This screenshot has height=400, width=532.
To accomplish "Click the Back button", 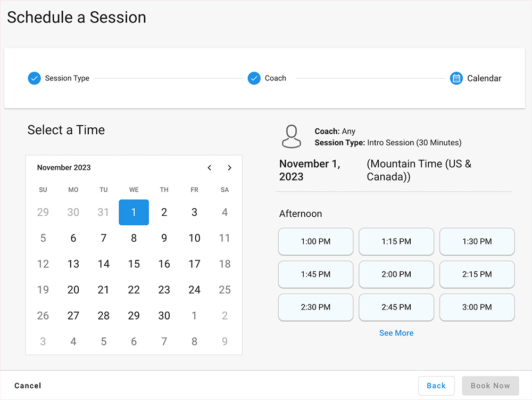I will pyautogui.click(x=436, y=386).
